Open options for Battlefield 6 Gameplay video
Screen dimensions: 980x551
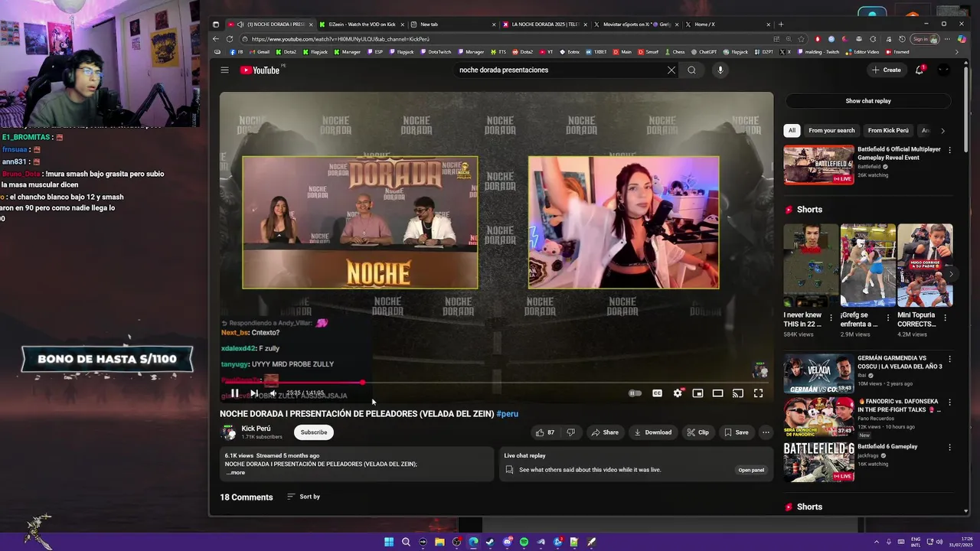click(x=950, y=447)
